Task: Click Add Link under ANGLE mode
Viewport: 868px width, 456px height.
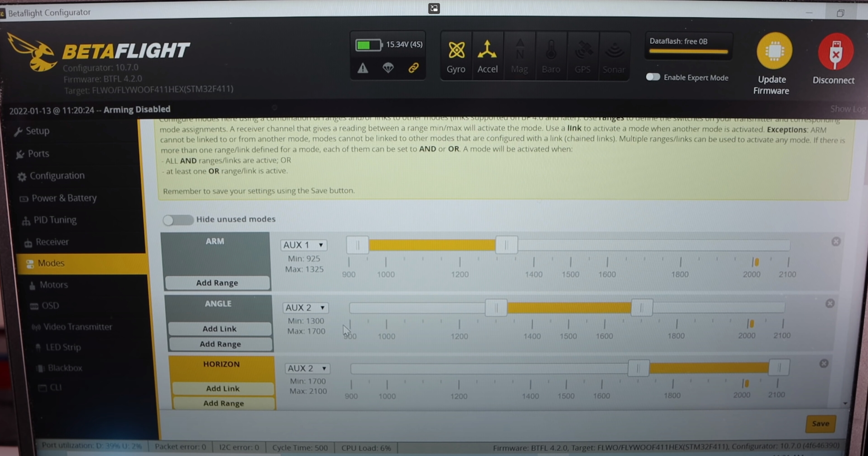Action: pos(220,329)
